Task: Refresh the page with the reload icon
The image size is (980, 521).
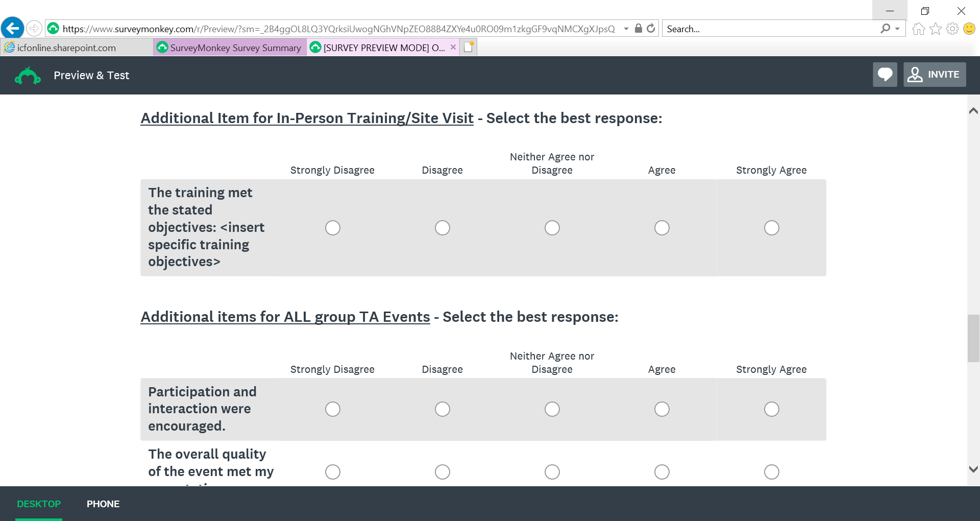Action: [x=651, y=29]
